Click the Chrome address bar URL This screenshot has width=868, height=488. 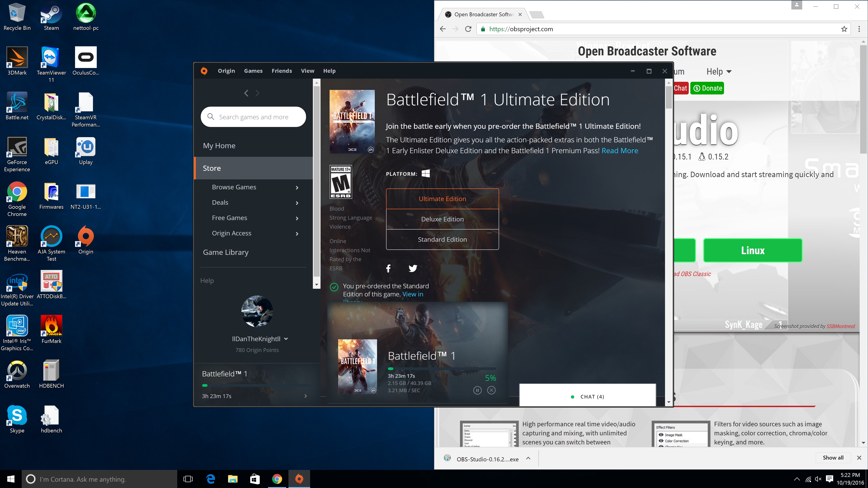click(x=521, y=29)
